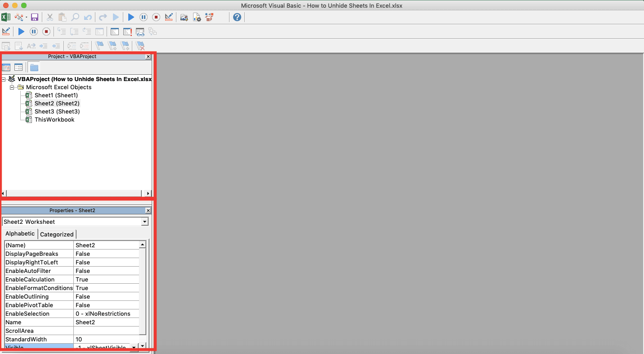Click the Step Over icon
Screen dimensions: 644x354
tap(74, 32)
